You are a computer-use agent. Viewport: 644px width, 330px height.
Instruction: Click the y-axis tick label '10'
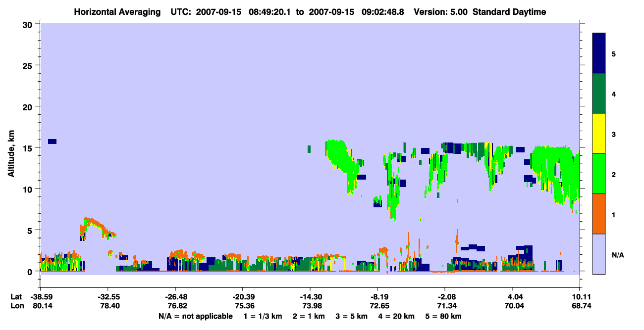point(28,189)
